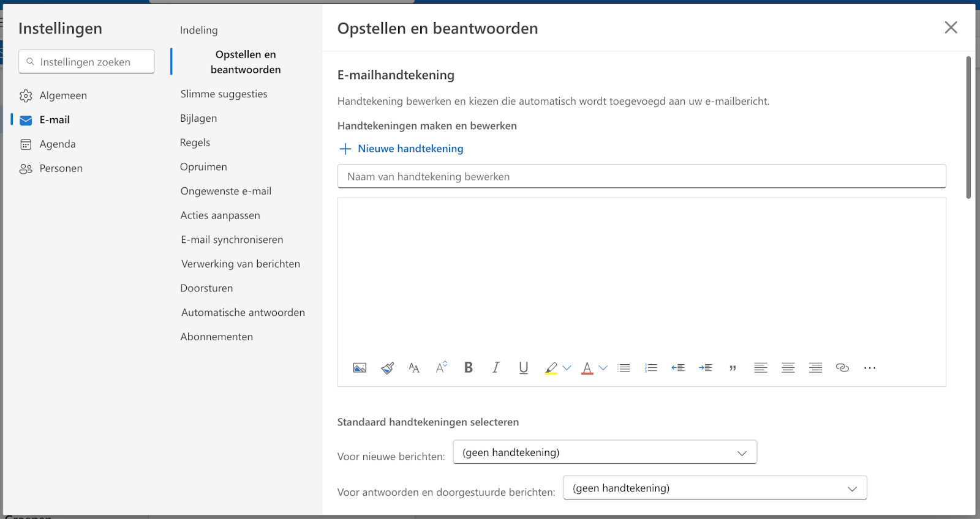Apply red font color
The image size is (980, 519).
click(587, 368)
